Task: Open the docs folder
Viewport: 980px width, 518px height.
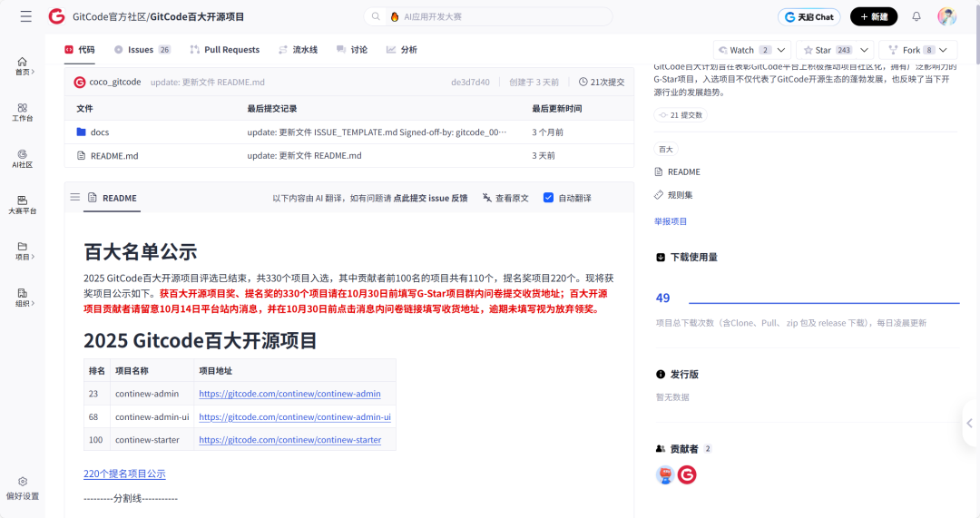Action: [99, 132]
